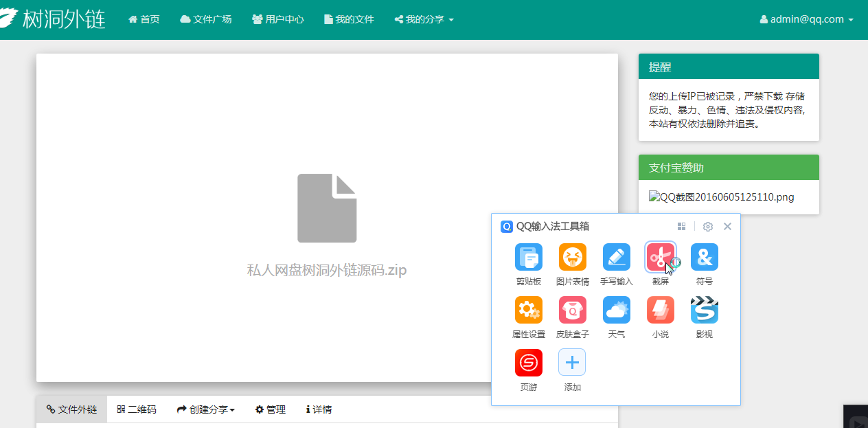Switch to the 详情 details tab
This screenshot has height=428, width=868.
(319, 409)
